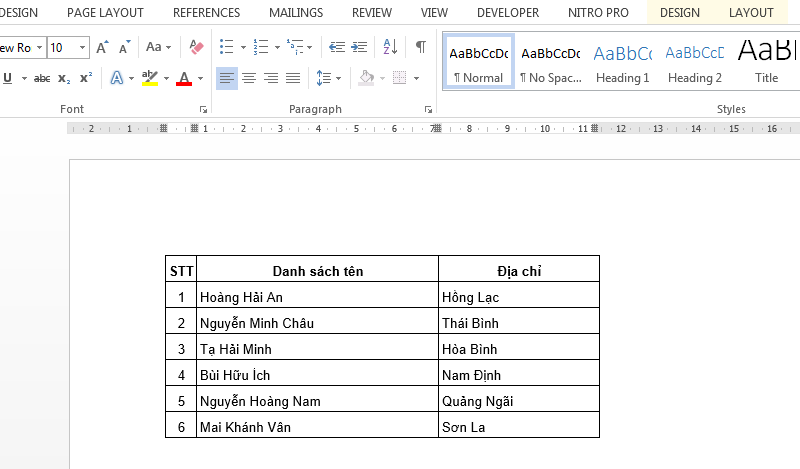The height and width of the screenshot is (469, 800).
Task: Open the PAGE LAYOUT tab
Action: 105,13
